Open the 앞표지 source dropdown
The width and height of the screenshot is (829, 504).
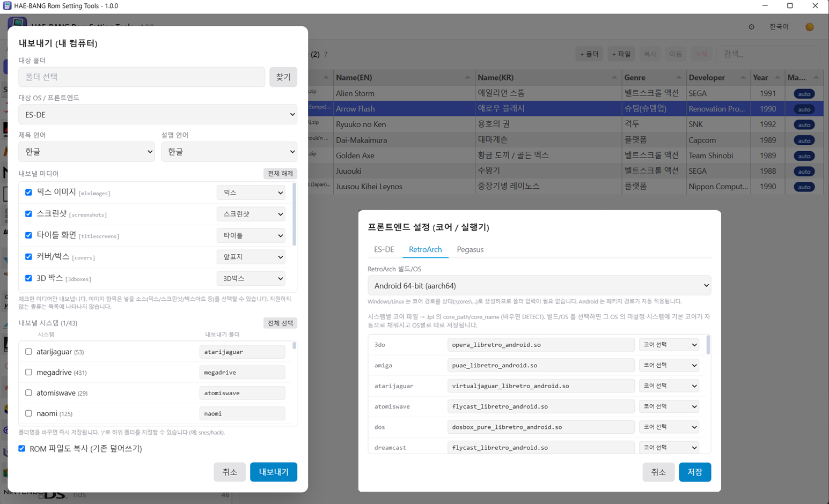[251, 257]
